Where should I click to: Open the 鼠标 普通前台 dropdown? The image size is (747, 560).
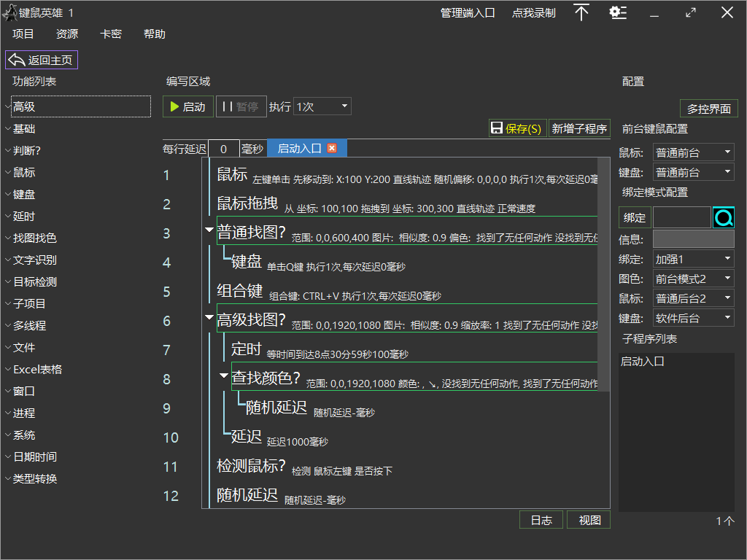click(693, 152)
